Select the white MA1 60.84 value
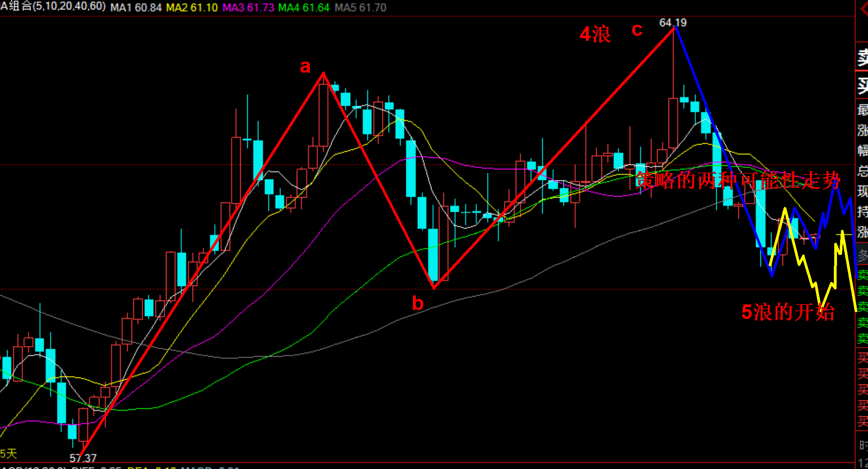The width and height of the screenshot is (868, 469). point(136,7)
